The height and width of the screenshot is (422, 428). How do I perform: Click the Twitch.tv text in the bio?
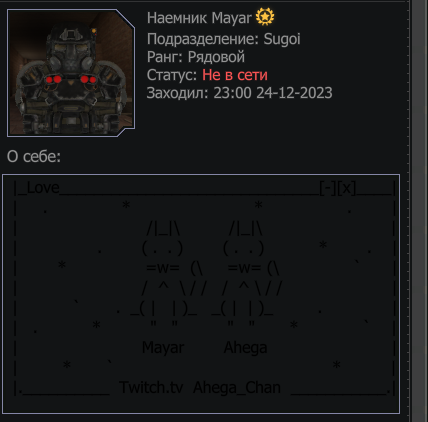click(151, 387)
